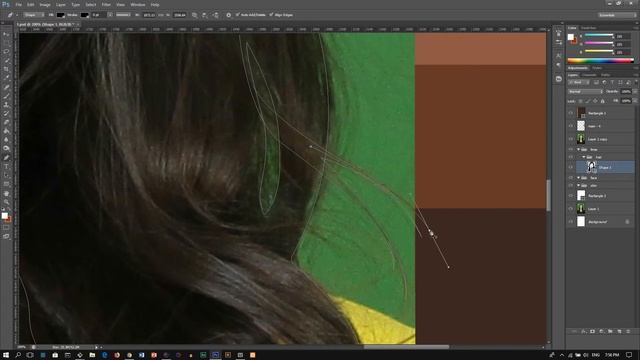Toggle Align Edges checkbox

[x=271, y=15]
